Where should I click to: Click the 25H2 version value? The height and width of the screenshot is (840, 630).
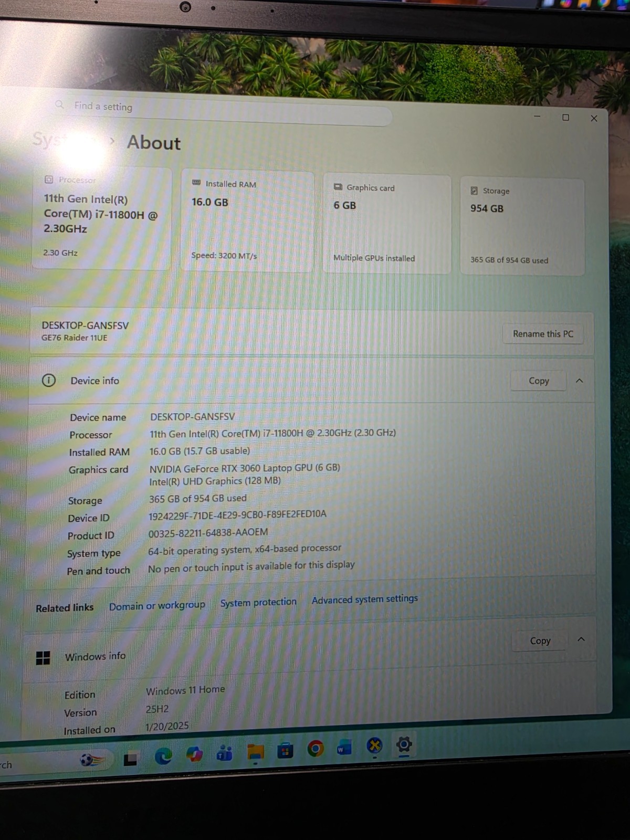[157, 709]
